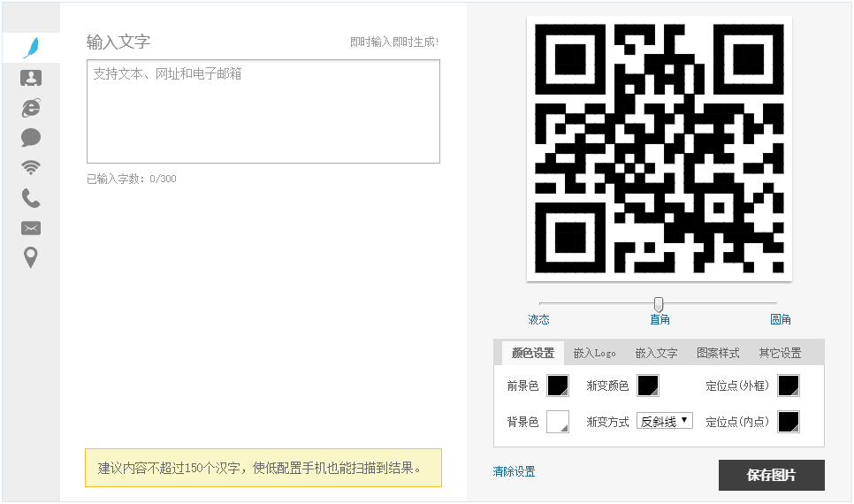This screenshot has height=504, width=854.
Task: Pick the 渐变颜色 color swatch
Action: point(648,386)
